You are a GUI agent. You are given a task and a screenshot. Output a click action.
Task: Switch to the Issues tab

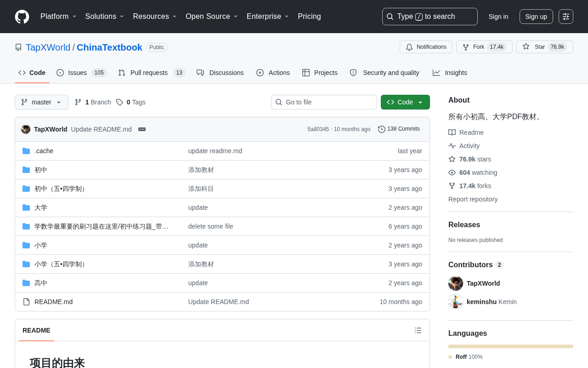pyautogui.click(x=81, y=73)
